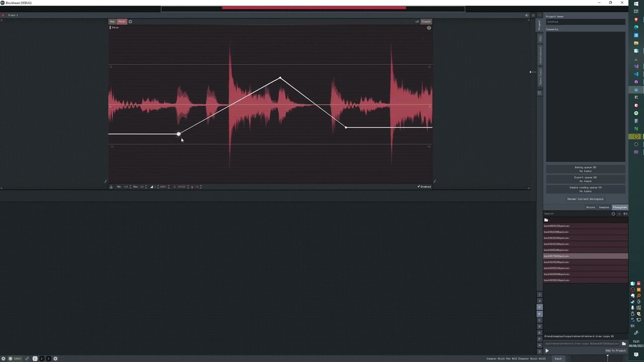This screenshot has height=362, width=644.
Task: Select file beat029124bpm.wav
Action: click(x=586, y=280)
